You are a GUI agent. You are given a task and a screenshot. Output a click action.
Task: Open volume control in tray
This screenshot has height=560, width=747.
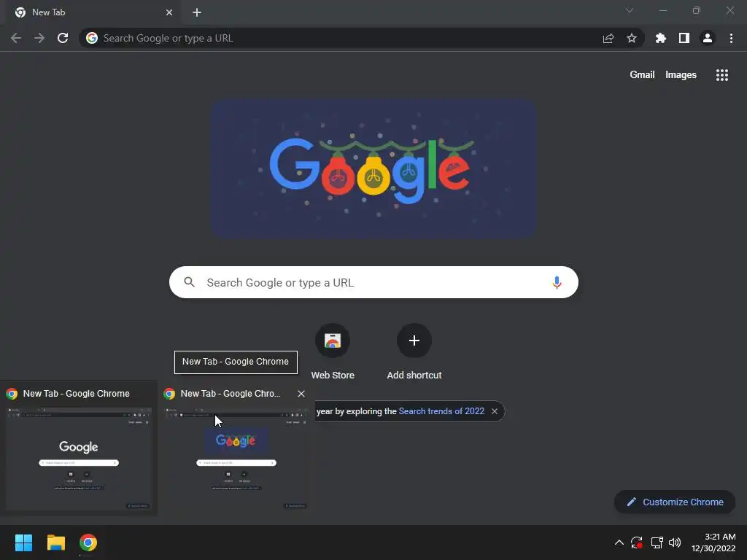675,542
